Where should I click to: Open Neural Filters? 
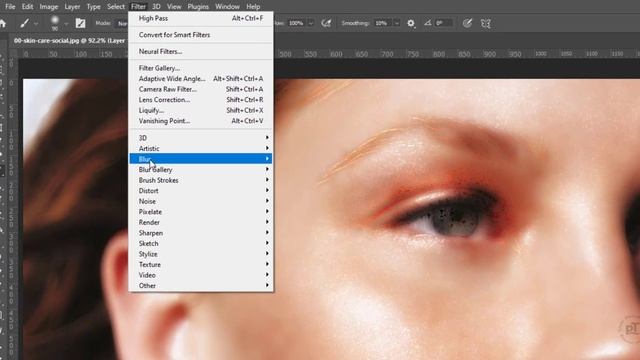pos(201,51)
